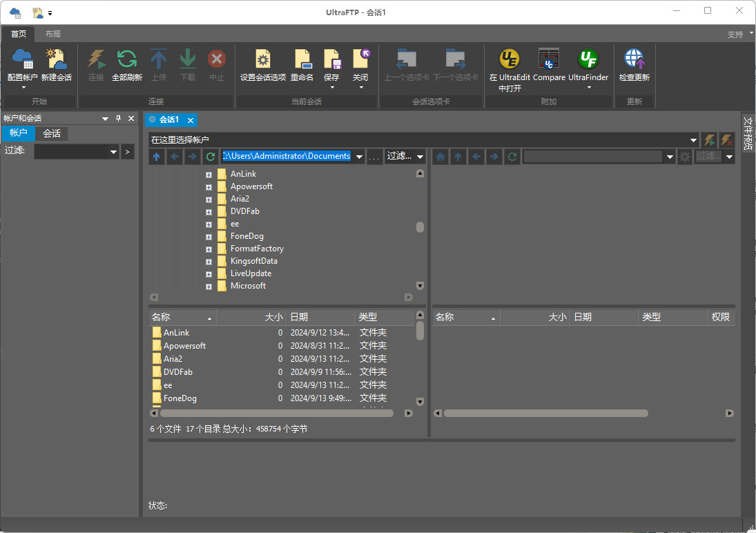Viewport: 756px width, 533px height.
Task: Close the 帐户和会话 panel
Action: tap(131, 118)
